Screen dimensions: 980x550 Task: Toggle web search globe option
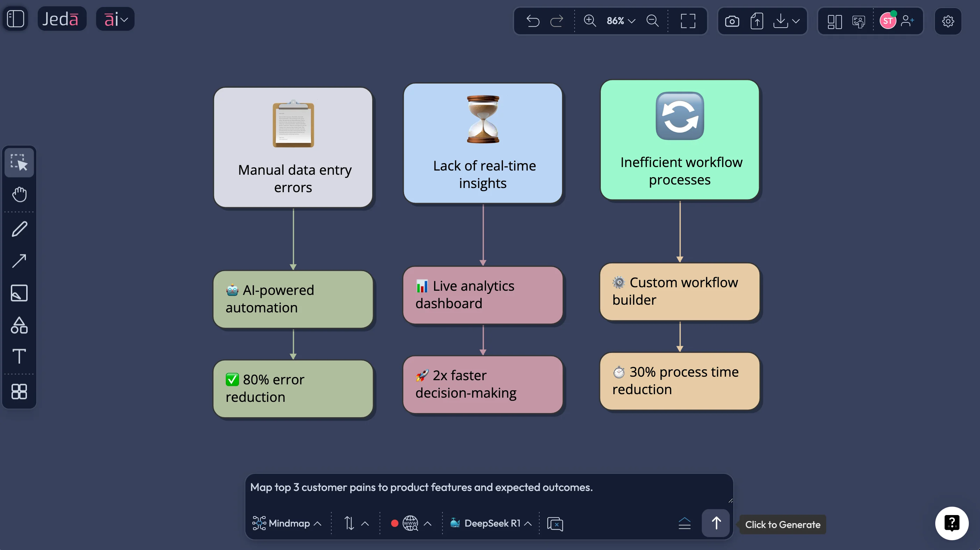coord(410,523)
